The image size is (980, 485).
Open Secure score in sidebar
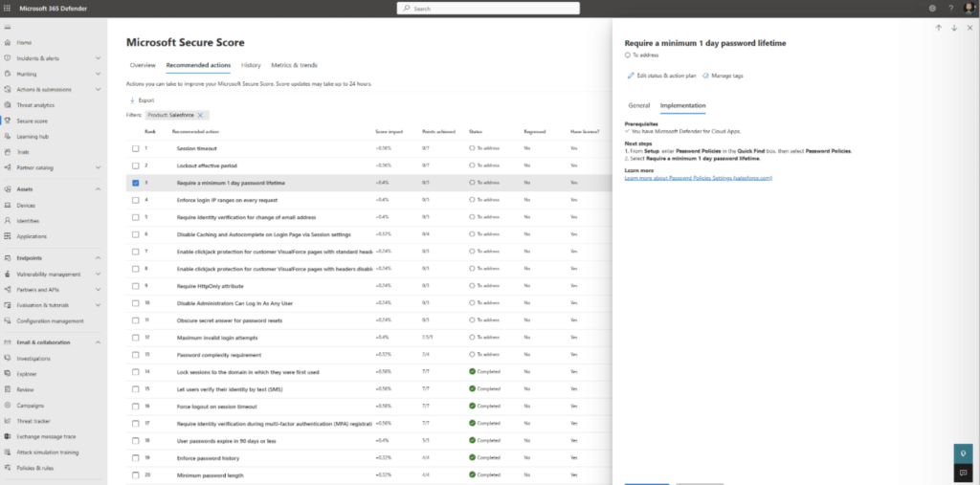(x=32, y=121)
